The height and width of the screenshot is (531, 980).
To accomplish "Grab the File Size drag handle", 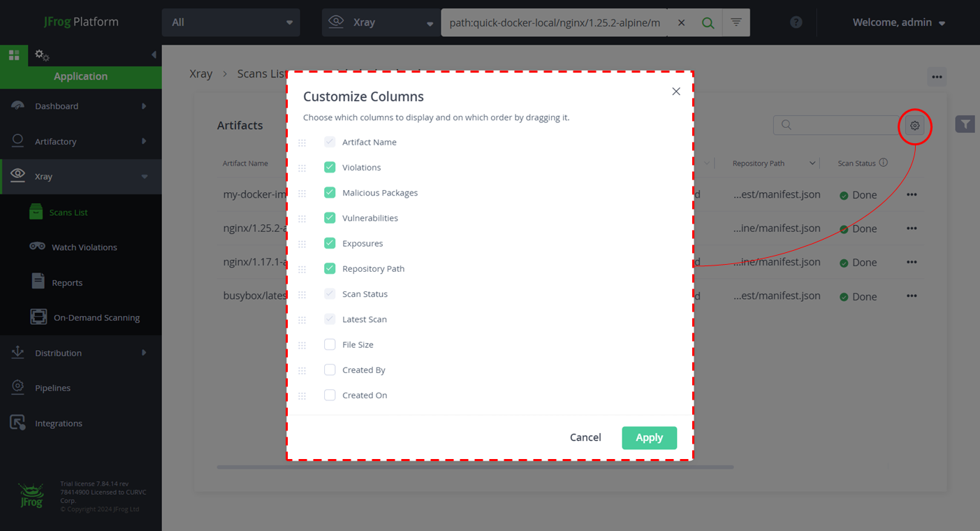I will (x=302, y=345).
